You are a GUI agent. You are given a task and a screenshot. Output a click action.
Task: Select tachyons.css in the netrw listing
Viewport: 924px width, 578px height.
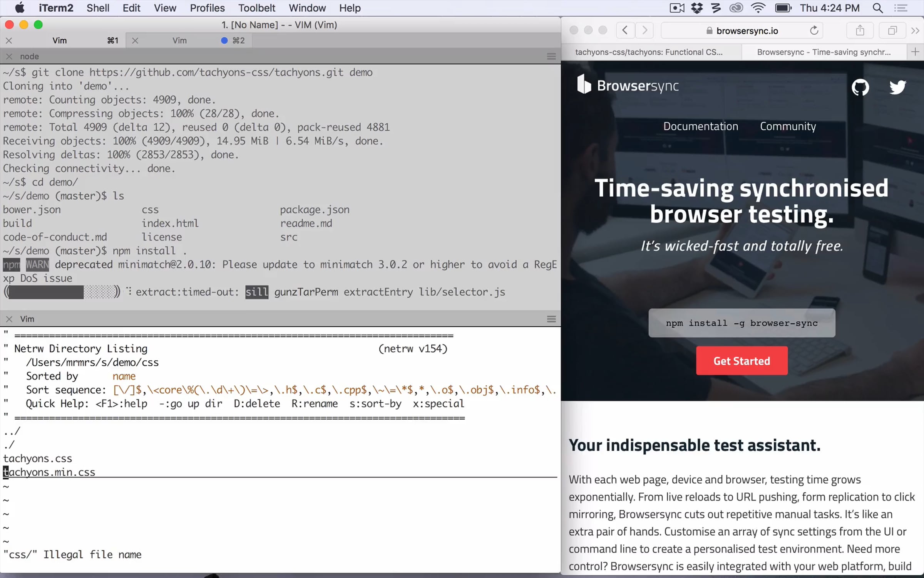point(37,459)
